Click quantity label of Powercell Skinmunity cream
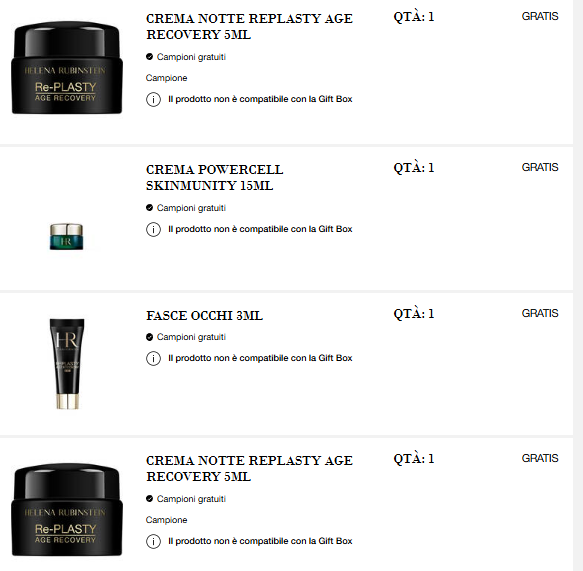Screen dimensions: 583x571 click(414, 168)
